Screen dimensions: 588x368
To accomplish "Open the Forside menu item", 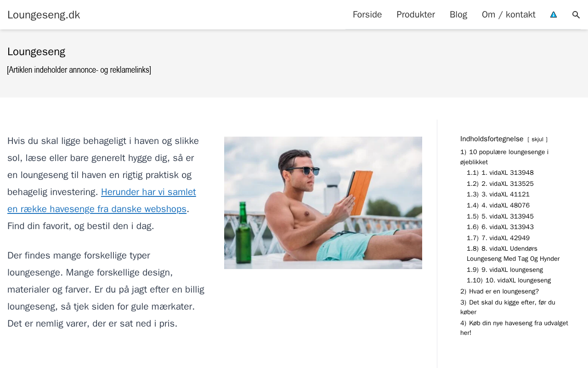I will [x=367, y=15].
